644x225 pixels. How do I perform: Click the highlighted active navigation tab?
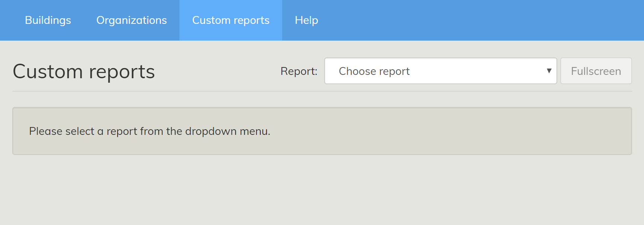(231, 20)
